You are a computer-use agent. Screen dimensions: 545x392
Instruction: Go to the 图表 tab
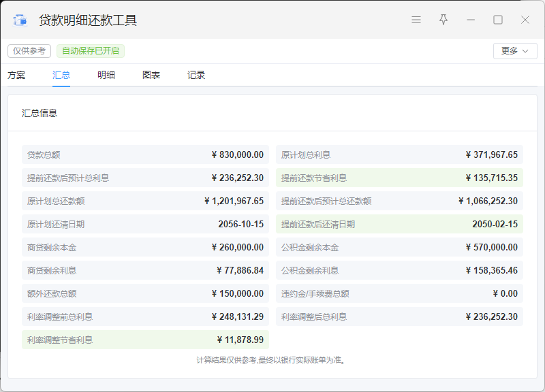coord(151,75)
